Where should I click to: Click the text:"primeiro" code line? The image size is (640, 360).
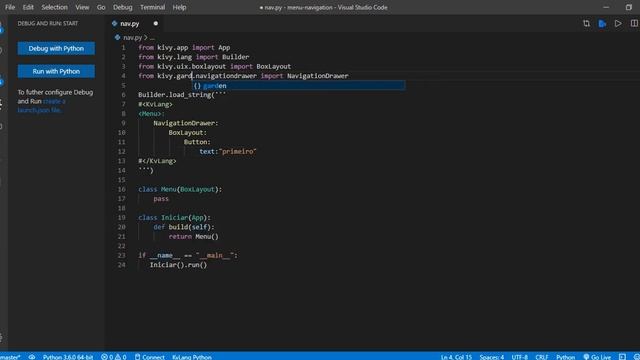coord(228,151)
